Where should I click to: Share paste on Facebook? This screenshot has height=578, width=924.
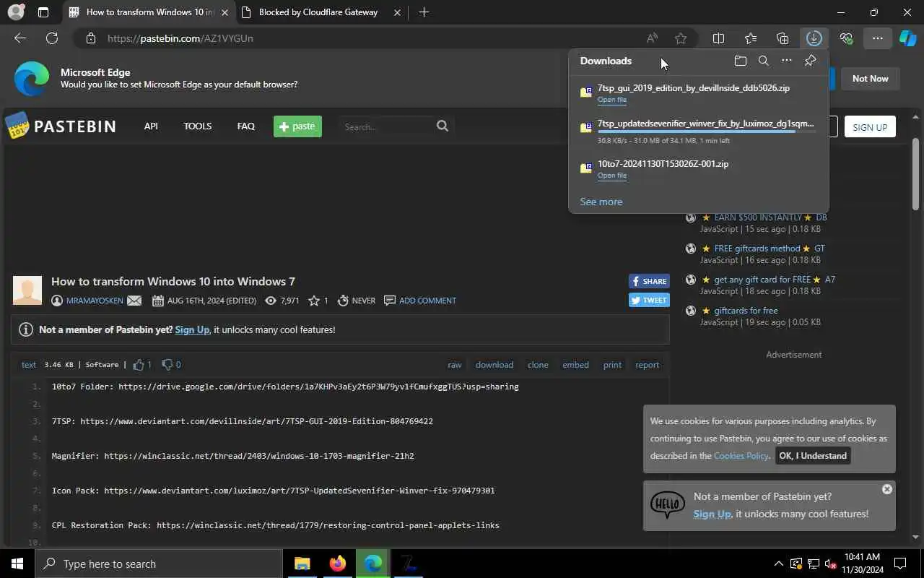(649, 281)
